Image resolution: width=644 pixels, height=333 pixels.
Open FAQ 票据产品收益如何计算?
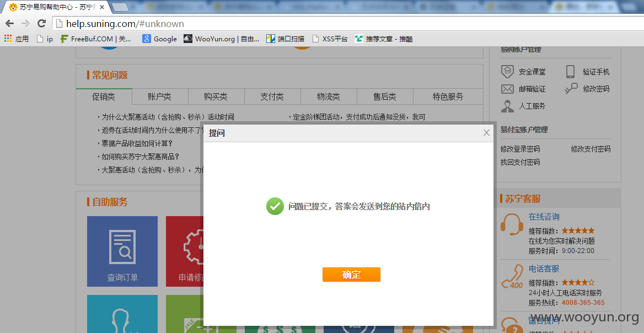137,143
